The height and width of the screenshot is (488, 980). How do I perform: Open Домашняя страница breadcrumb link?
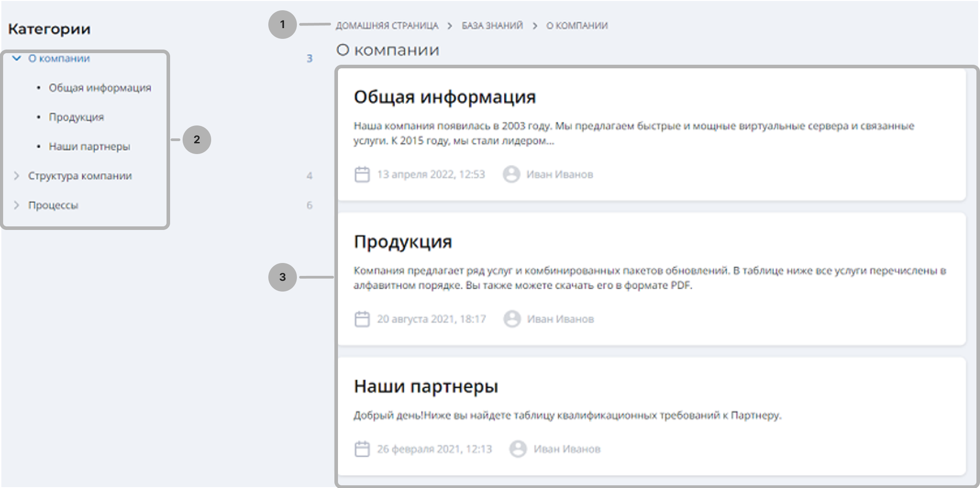[387, 25]
